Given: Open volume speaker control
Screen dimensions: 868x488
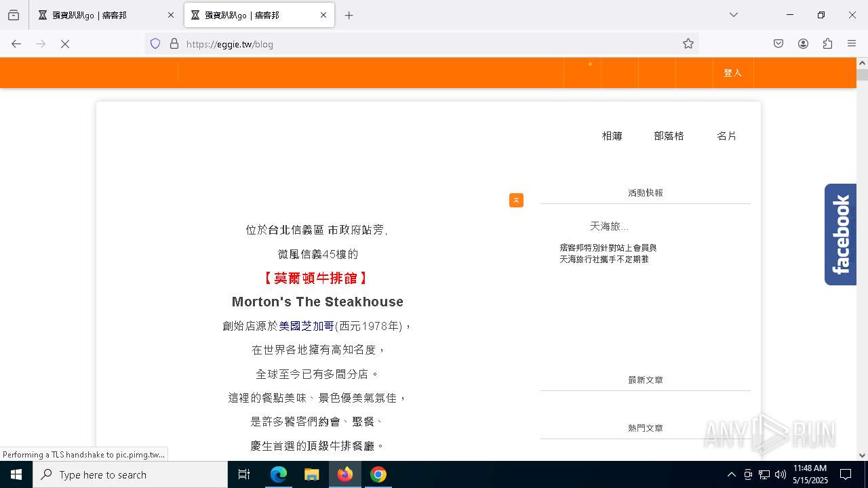Looking at the screenshot, I should (781, 474).
